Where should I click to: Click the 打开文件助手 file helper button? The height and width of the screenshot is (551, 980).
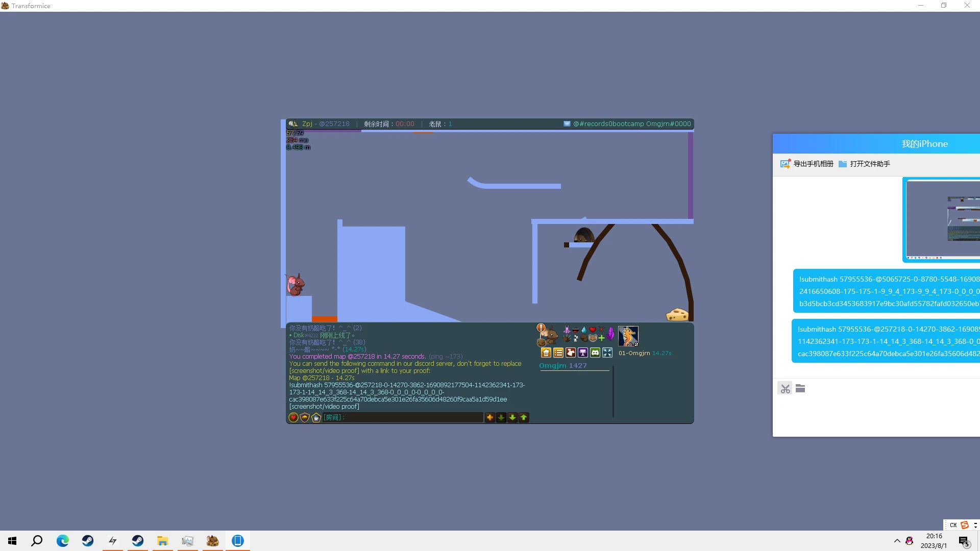[864, 164]
